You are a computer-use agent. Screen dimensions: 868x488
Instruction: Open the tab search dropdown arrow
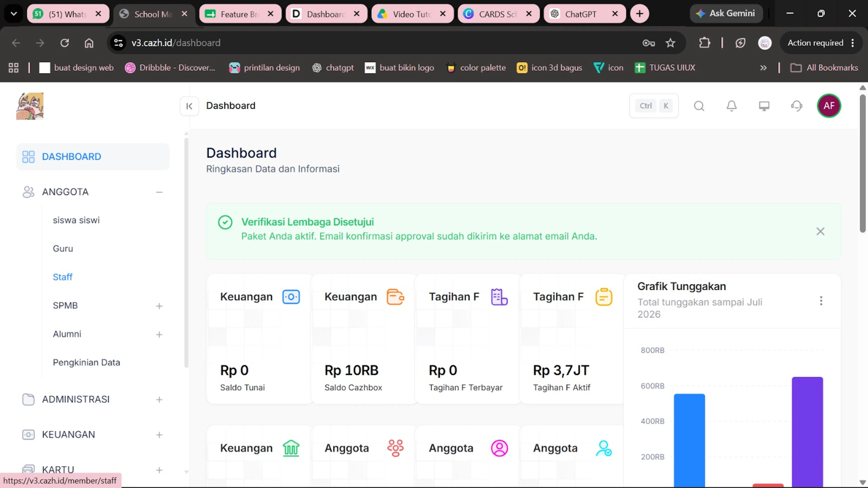tap(14, 14)
